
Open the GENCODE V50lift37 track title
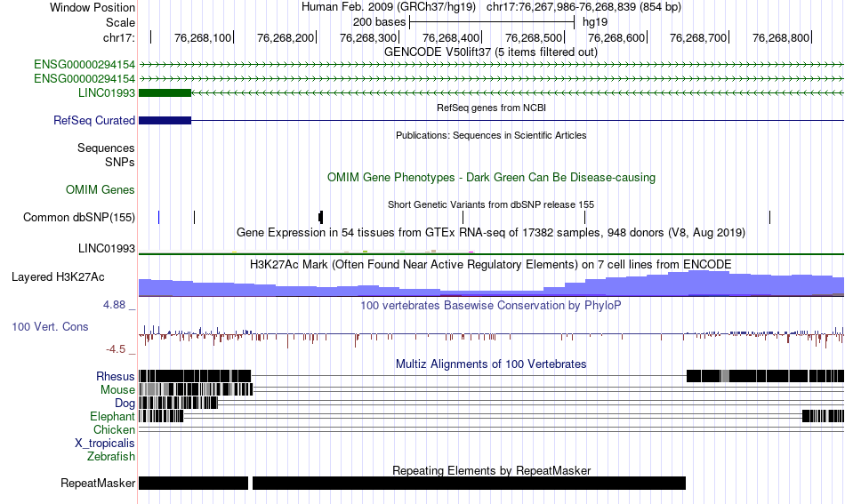pyautogui.click(x=490, y=52)
